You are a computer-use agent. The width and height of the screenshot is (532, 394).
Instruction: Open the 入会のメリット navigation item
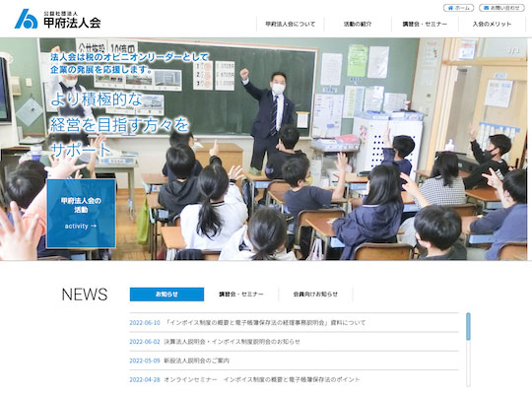(x=492, y=24)
